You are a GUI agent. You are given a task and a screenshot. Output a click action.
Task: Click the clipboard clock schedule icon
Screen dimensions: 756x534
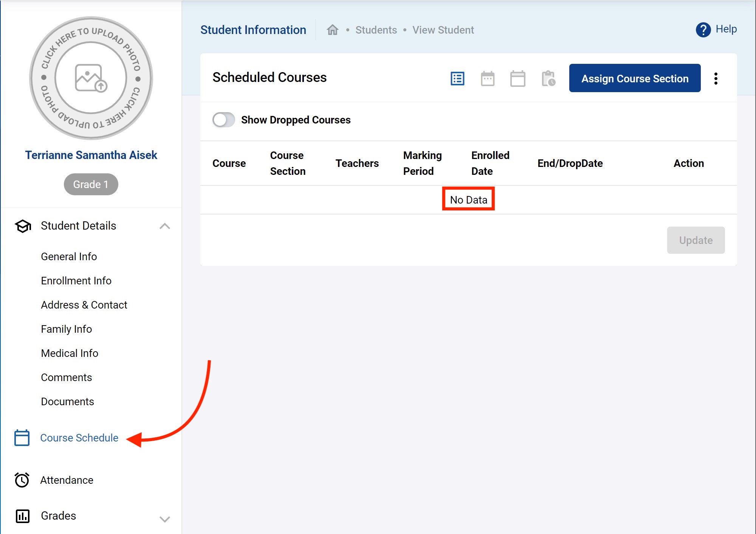point(548,79)
